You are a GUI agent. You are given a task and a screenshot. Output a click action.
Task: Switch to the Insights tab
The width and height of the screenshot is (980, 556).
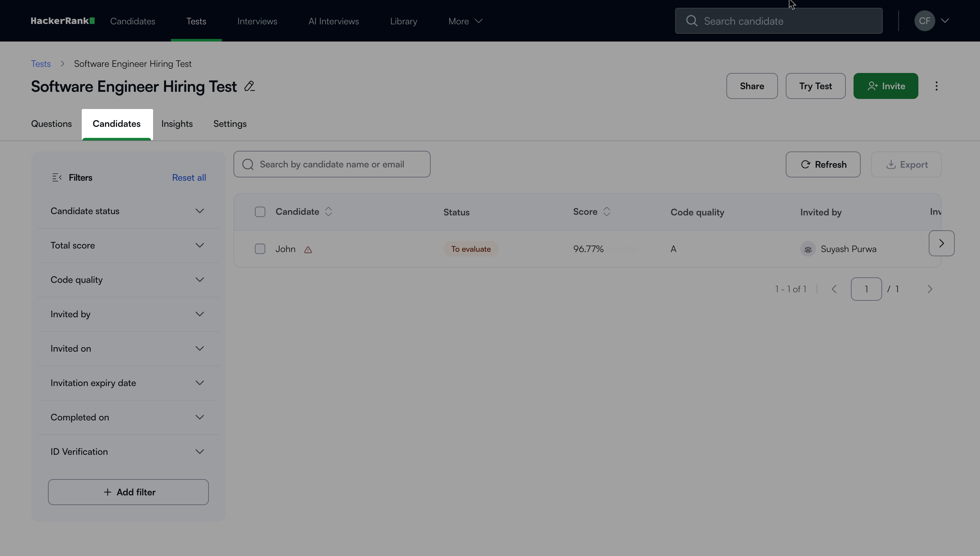coord(177,124)
